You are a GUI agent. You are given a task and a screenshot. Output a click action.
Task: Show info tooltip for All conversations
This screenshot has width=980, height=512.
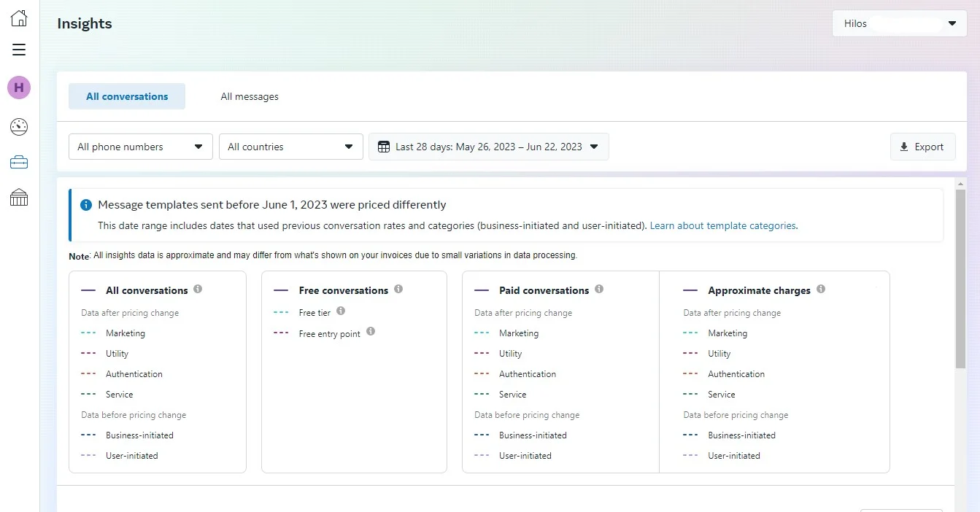[198, 289]
